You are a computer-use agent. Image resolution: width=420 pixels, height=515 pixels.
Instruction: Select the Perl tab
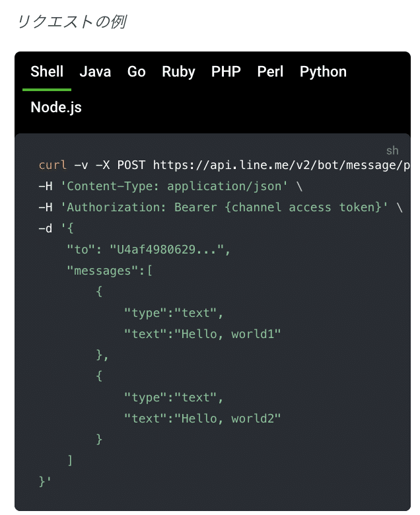270,72
